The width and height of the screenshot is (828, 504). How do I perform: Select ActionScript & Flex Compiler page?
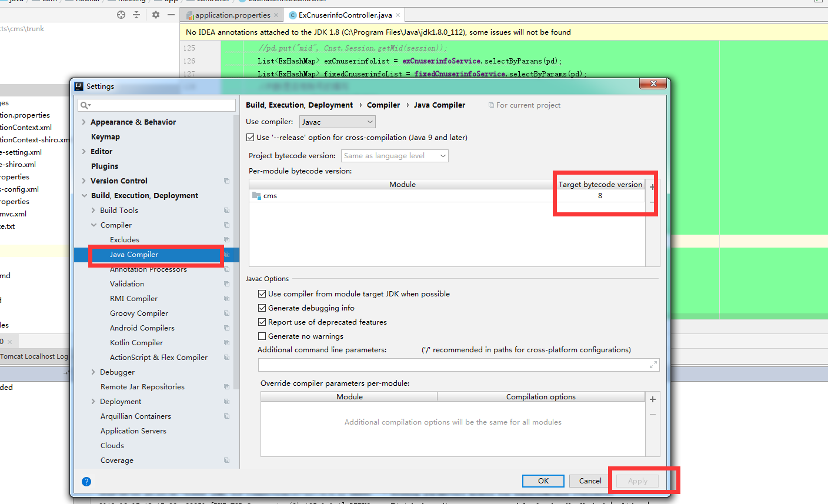[159, 358]
